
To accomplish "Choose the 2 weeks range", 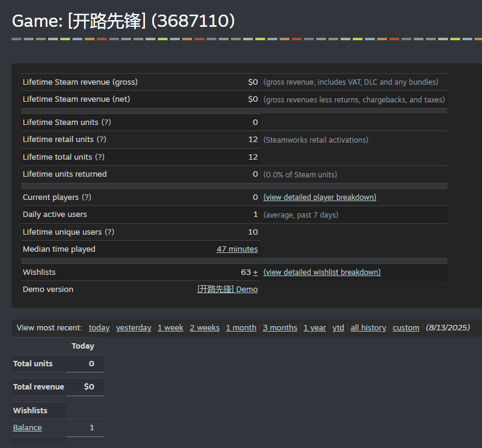I will [x=204, y=328].
